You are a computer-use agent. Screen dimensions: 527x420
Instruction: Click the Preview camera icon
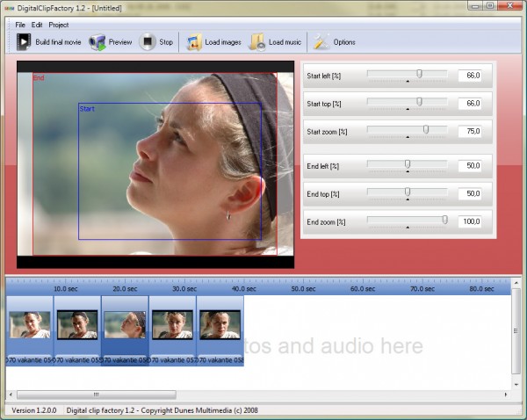coord(97,41)
